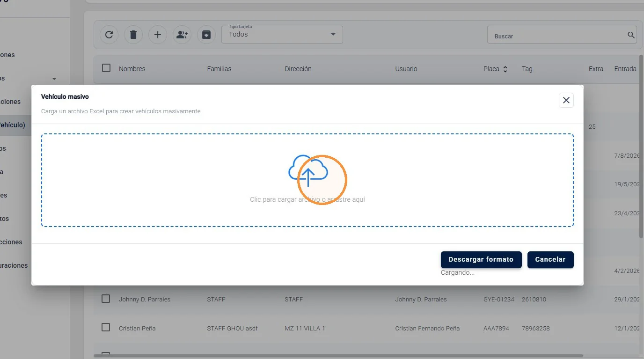Click the Nombres column header
644x359 pixels.
pyautogui.click(x=132, y=69)
